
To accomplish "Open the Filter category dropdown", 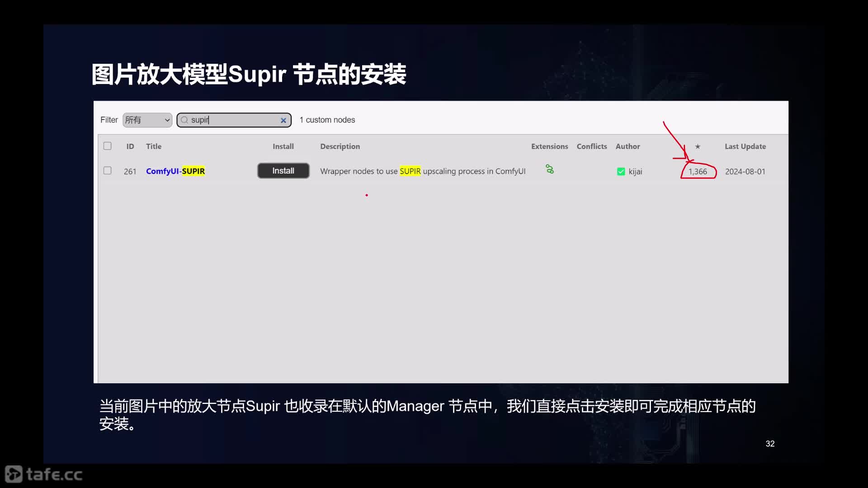I will [x=146, y=119].
